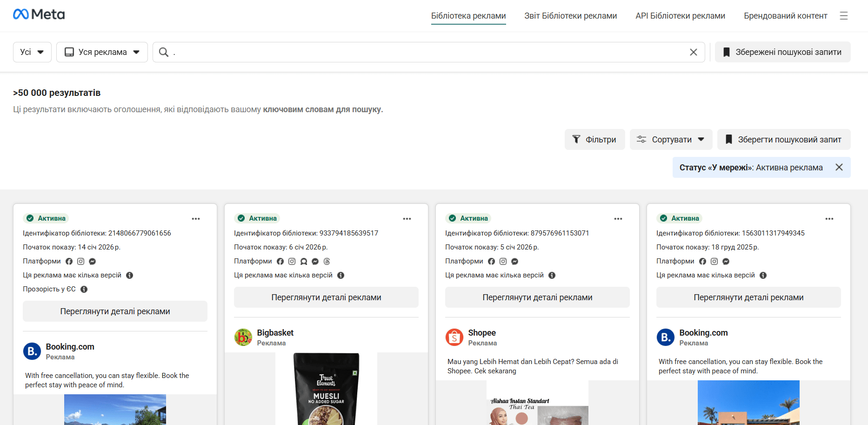Click 'Зберегти пошуковий запит' button
The width and height of the screenshot is (868, 425).
(784, 140)
